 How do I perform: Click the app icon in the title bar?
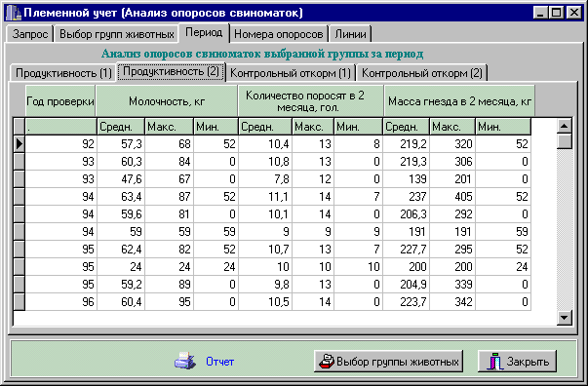click(x=14, y=13)
